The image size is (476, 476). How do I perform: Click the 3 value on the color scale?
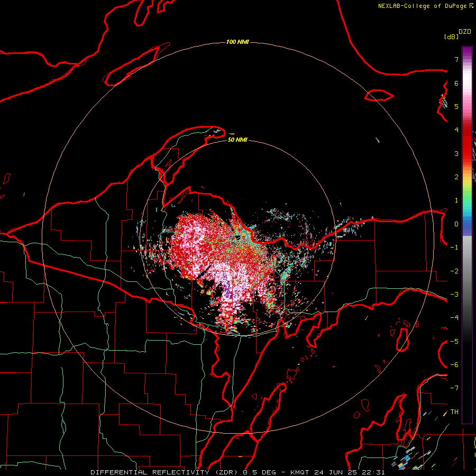(456, 153)
